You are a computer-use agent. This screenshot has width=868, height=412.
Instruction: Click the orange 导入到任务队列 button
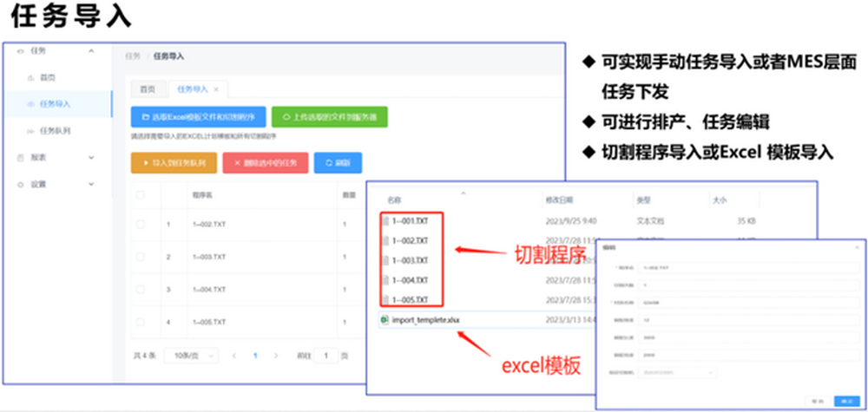(x=173, y=163)
